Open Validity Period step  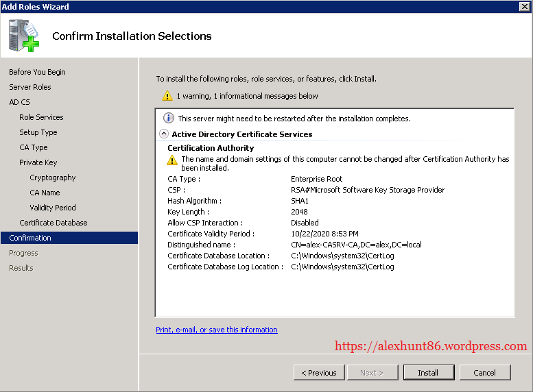click(53, 208)
